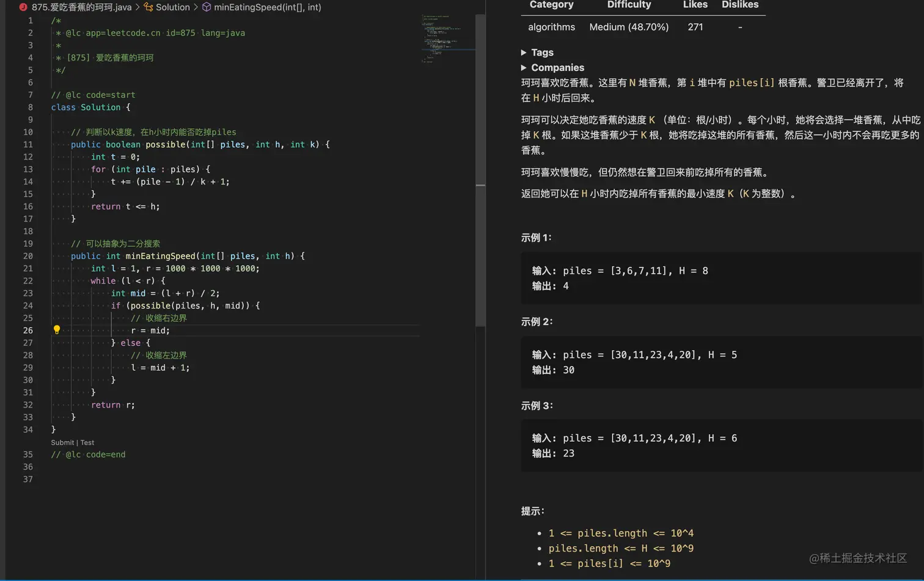The image size is (924, 581).
Task: Click the 271 likes value
Action: tap(695, 27)
